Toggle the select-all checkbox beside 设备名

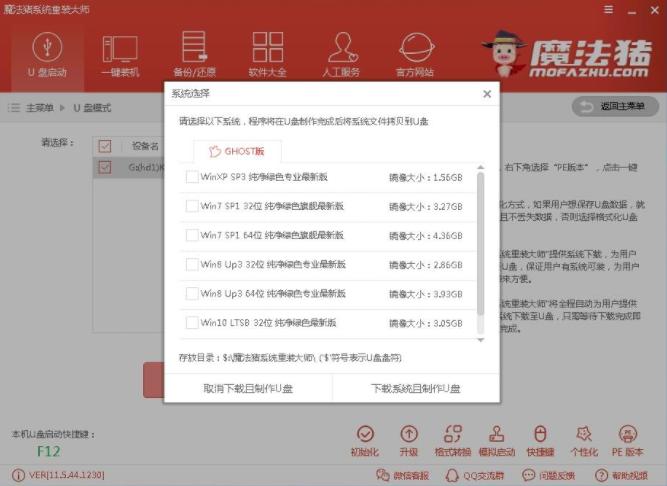tap(105, 146)
